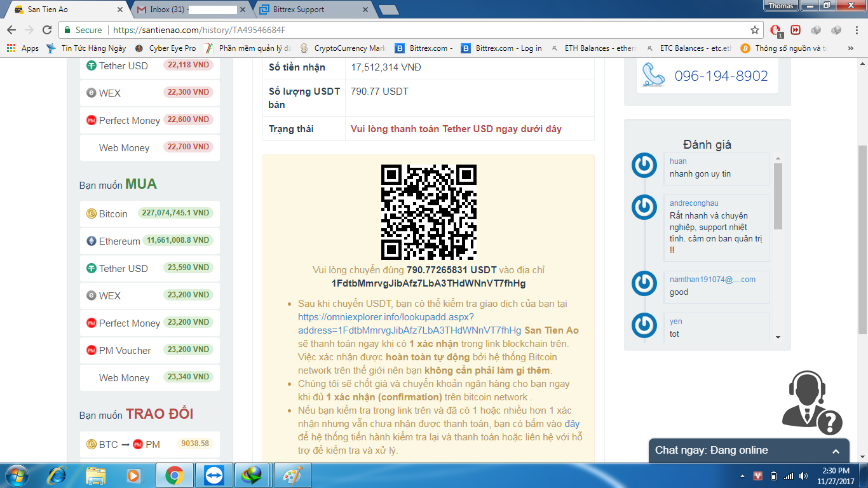Click the avatar icon beside huan's review
The height and width of the screenshot is (488, 868).
pos(644,165)
